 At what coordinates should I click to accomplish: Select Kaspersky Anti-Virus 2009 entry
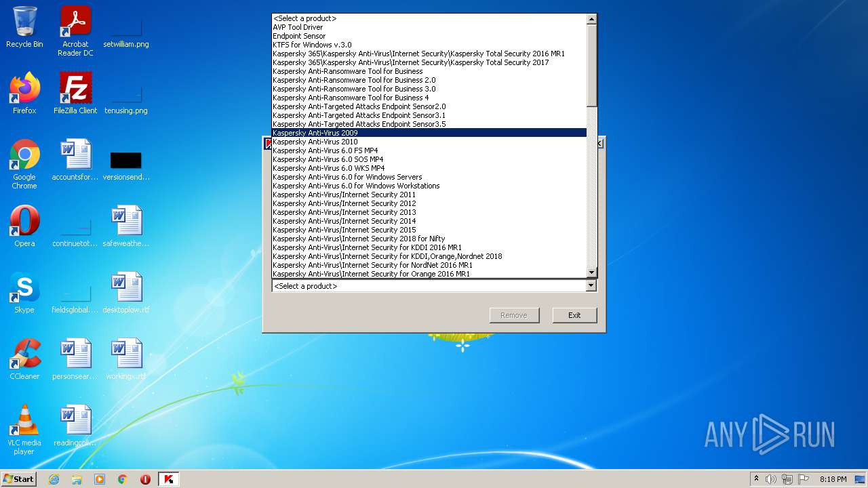(x=429, y=133)
